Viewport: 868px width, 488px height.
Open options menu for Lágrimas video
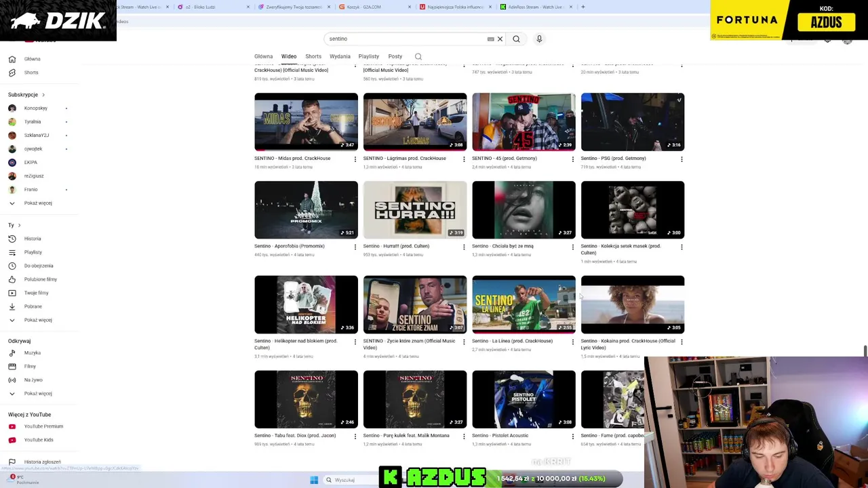pos(464,159)
